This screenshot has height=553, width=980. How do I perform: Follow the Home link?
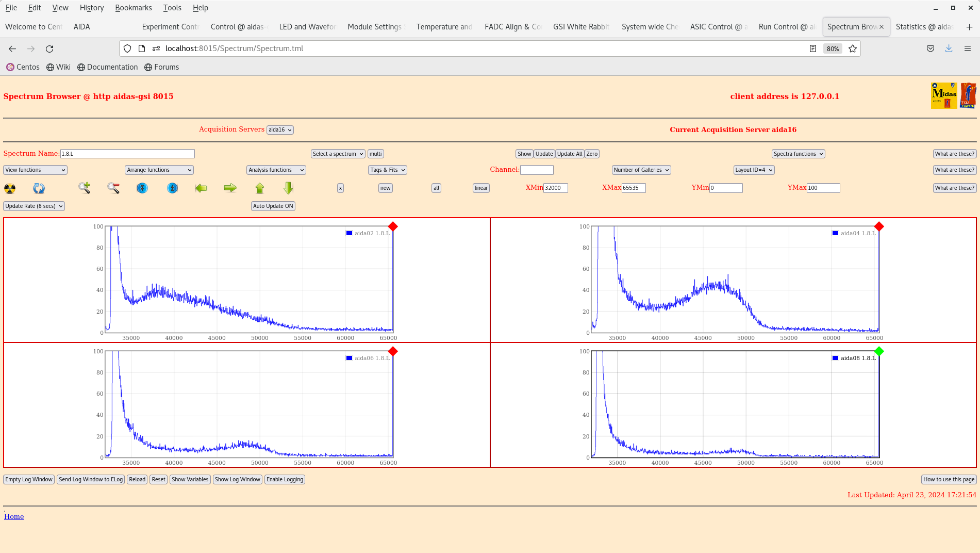tap(14, 516)
